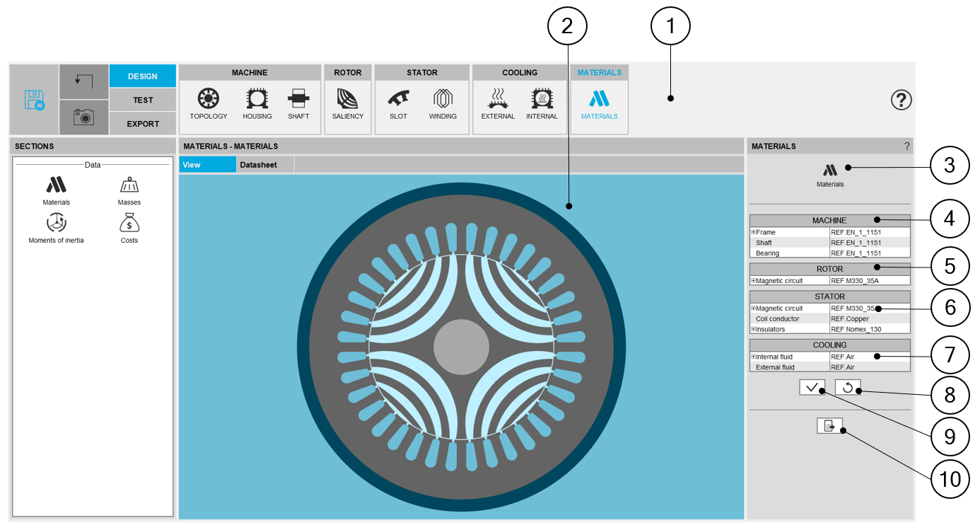This screenshot has height=530, width=980.
Task: Click the camera screenshot icon
Action: click(83, 117)
